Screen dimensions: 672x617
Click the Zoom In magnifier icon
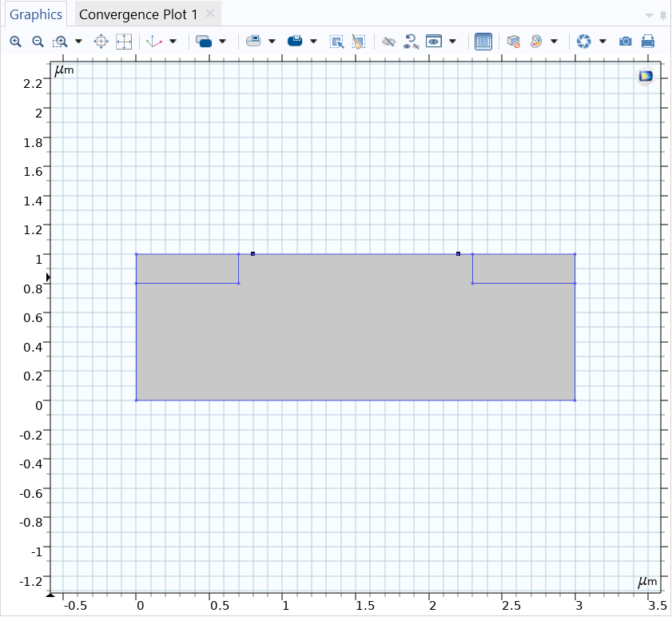tap(15, 42)
